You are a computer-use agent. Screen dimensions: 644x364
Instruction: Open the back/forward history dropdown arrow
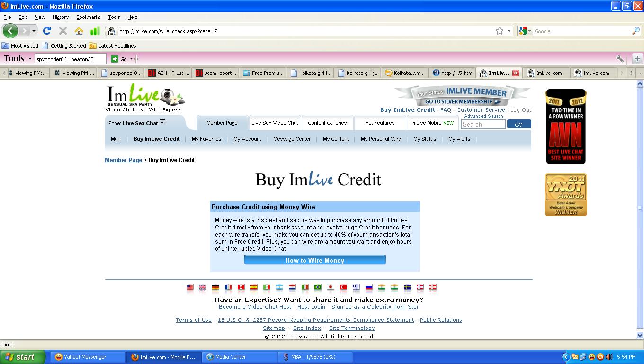(x=34, y=31)
